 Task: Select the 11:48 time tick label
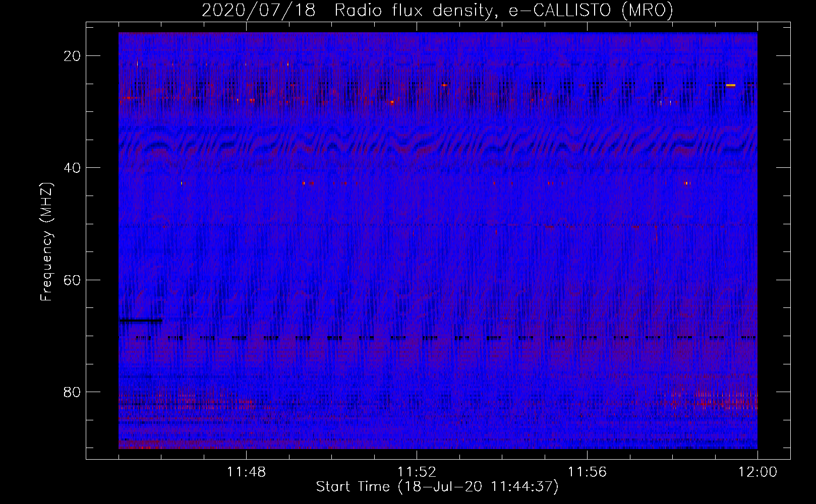pyautogui.click(x=246, y=472)
